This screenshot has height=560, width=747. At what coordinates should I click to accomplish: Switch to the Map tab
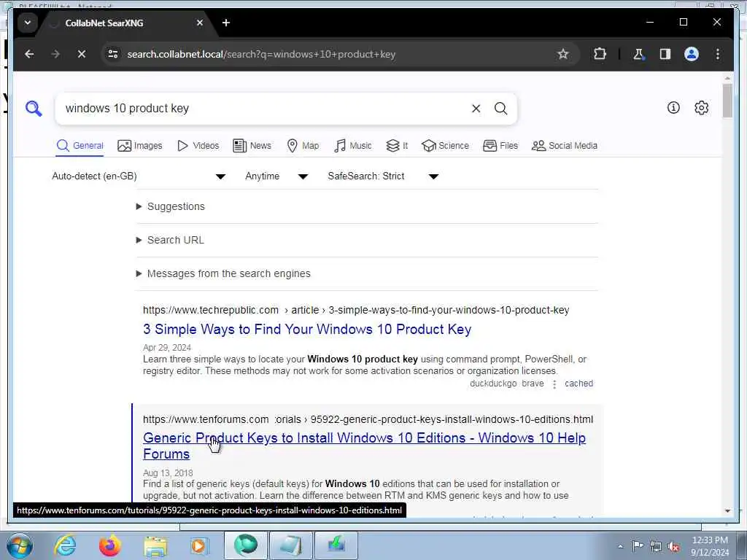pos(303,146)
